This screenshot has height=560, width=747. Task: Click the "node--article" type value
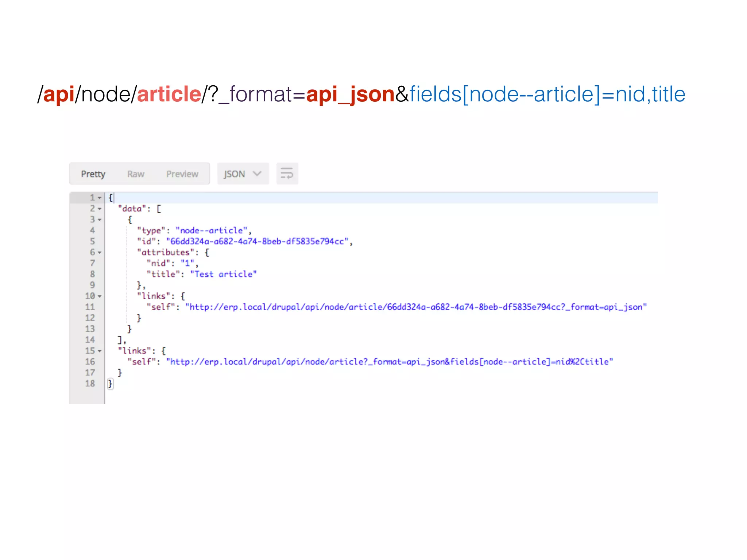tap(212, 230)
